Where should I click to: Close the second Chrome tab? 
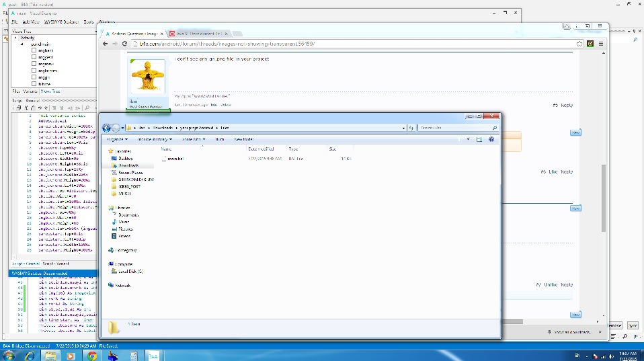pyautogui.click(x=227, y=34)
